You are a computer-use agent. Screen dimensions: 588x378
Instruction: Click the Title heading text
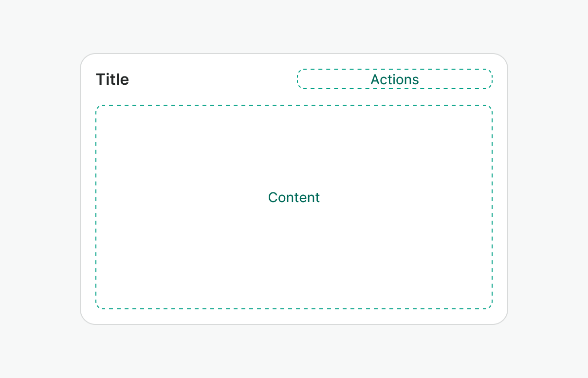click(x=112, y=79)
